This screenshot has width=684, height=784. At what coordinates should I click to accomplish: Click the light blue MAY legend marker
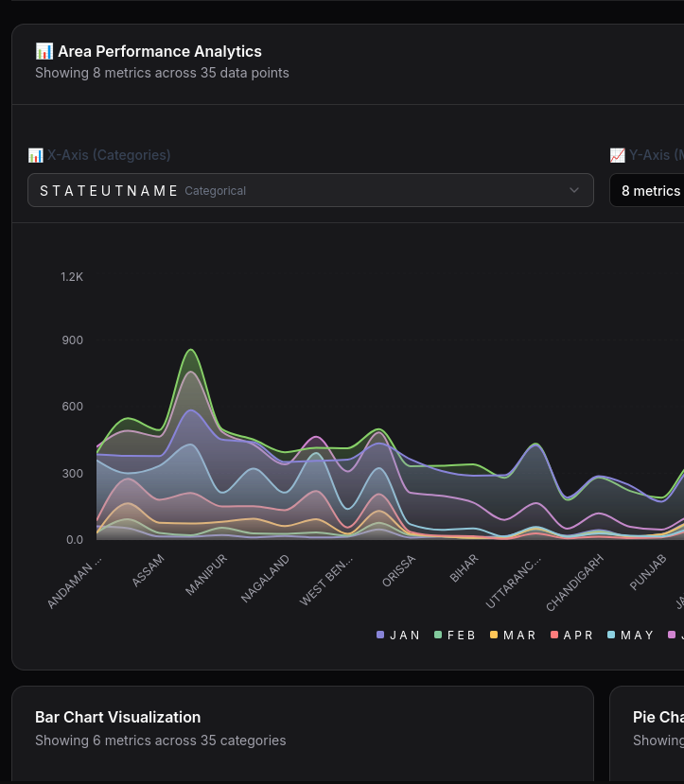(x=611, y=636)
